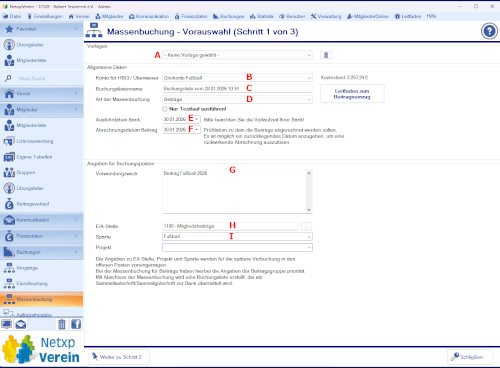The height and width of the screenshot is (368, 500).
Task: Click the Schließen button
Action: tap(470, 357)
